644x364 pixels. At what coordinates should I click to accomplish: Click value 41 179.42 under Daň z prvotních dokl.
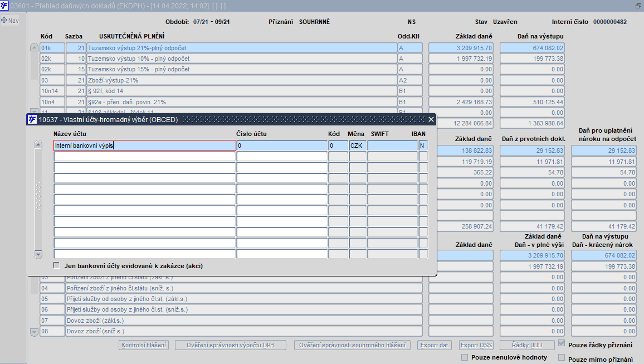tap(532, 226)
